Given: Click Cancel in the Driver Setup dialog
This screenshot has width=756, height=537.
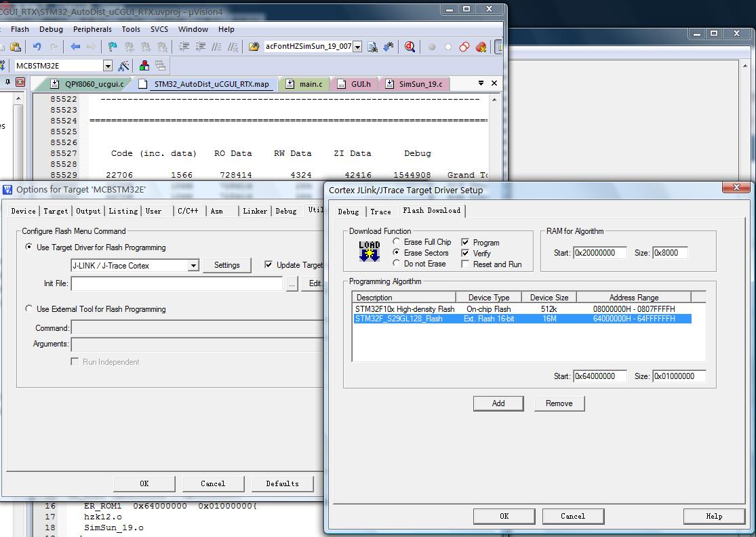Looking at the screenshot, I should click(573, 516).
